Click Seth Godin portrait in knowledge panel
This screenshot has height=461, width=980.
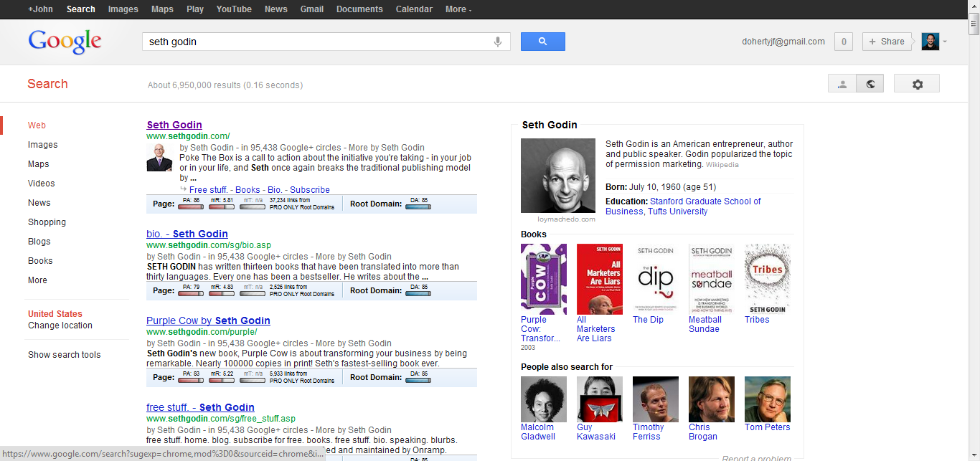pos(557,176)
